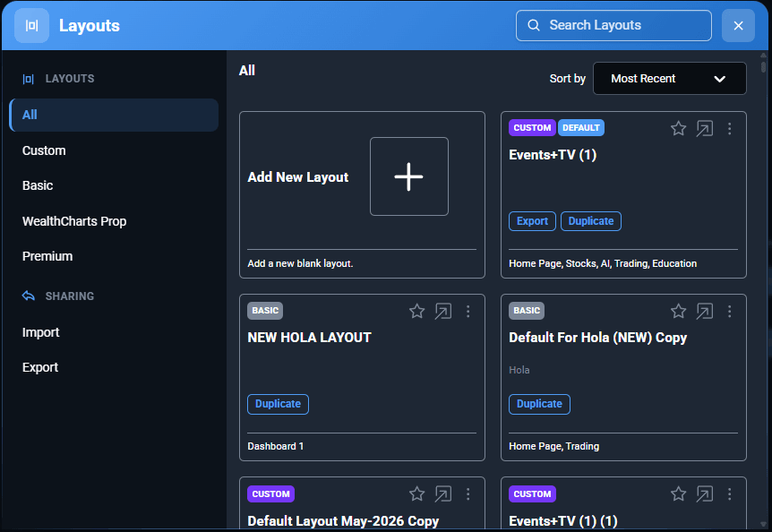Screen dimensions: 772x532
Task: Star Default Layout May-2026 Copy
Action: coord(416,493)
